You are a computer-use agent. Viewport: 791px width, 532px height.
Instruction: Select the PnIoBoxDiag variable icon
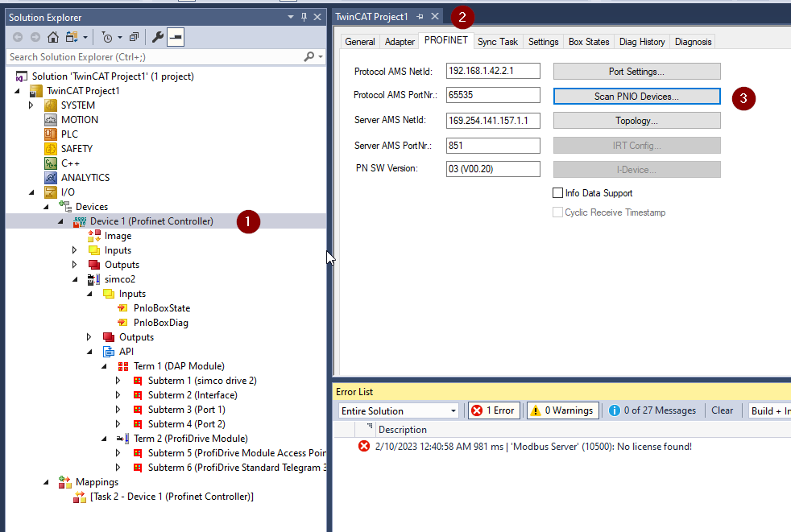(x=122, y=323)
